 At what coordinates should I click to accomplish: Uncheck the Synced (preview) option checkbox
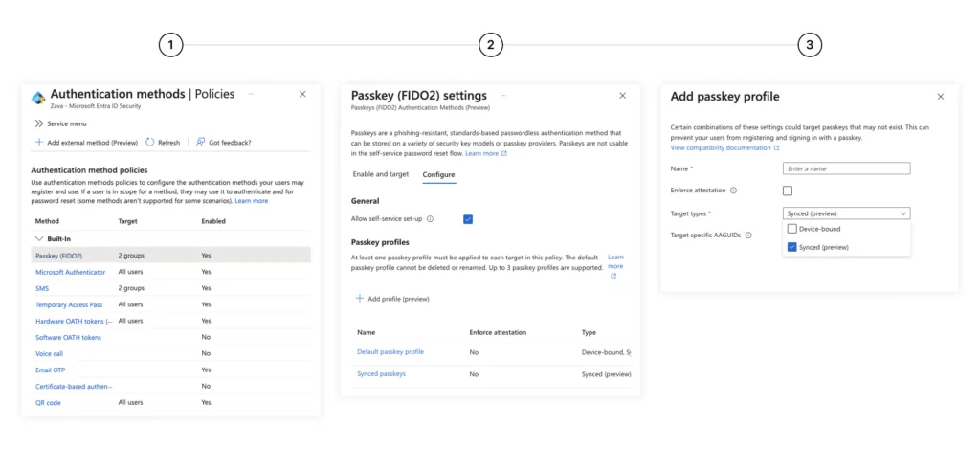791,247
